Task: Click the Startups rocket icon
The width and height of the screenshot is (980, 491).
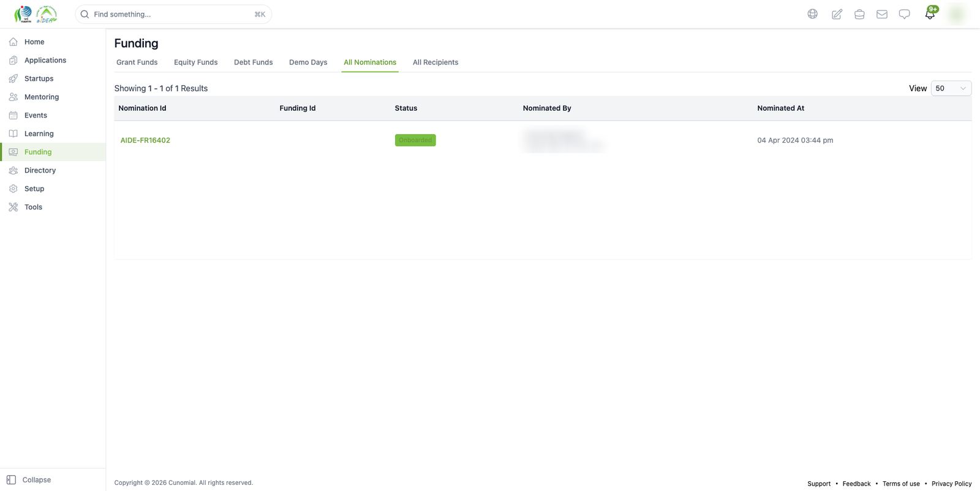Action: (13, 78)
